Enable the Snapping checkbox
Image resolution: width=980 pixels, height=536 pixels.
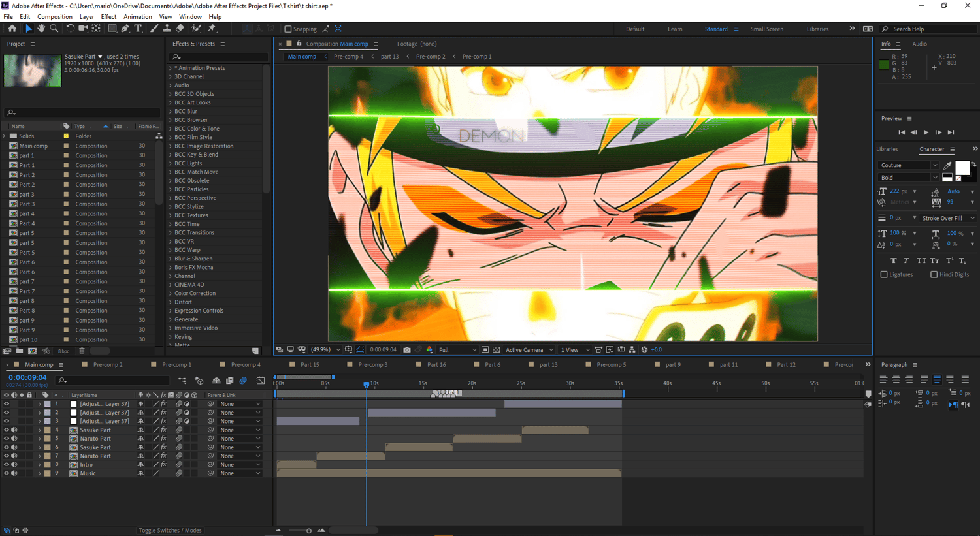pyautogui.click(x=288, y=29)
